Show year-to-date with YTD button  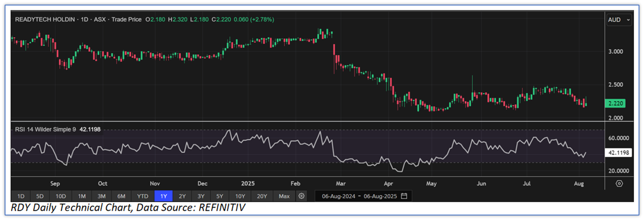point(142,196)
